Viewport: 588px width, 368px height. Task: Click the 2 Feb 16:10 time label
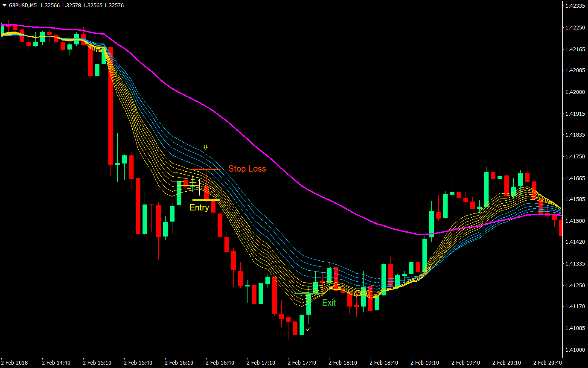[x=179, y=363]
